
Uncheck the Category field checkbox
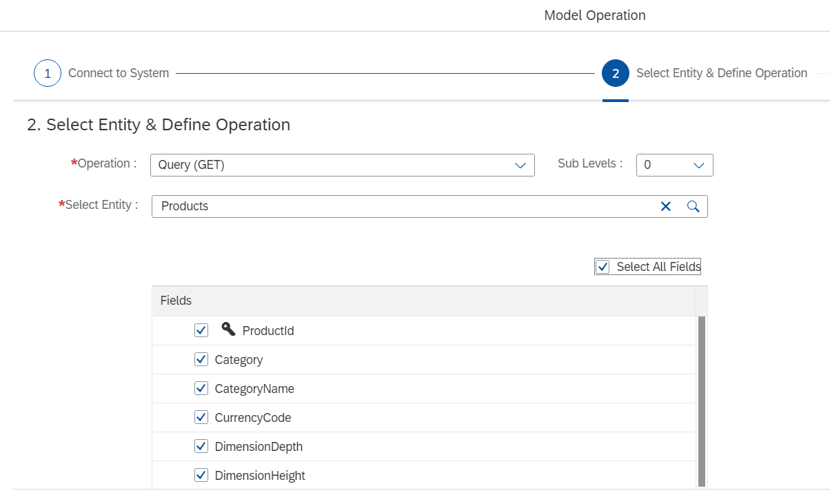click(x=201, y=359)
